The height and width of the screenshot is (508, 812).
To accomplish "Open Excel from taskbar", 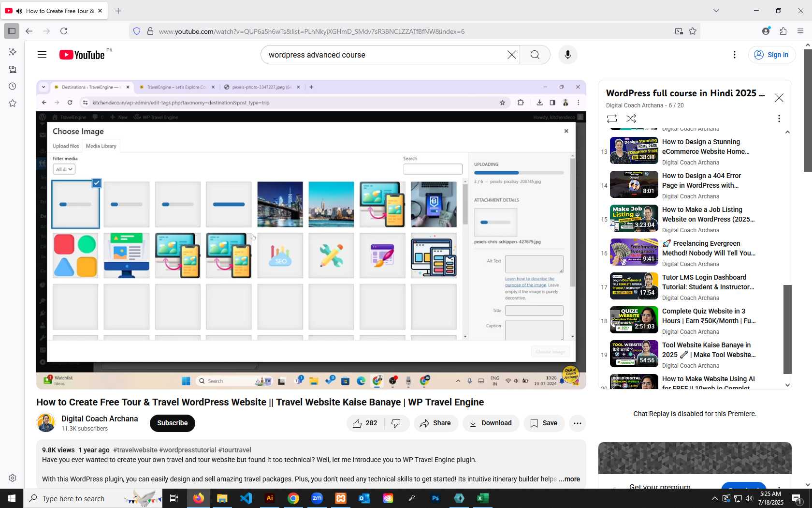I will (x=483, y=498).
